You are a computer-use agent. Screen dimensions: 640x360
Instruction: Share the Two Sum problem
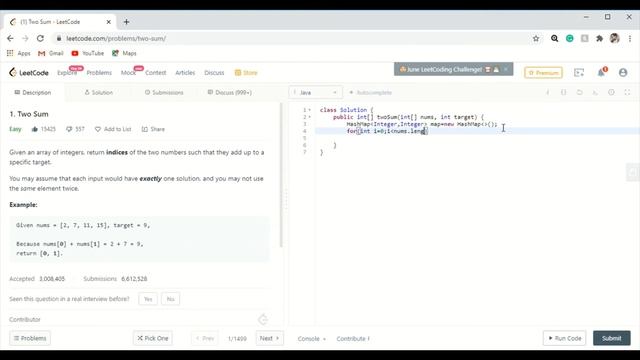pos(153,129)
